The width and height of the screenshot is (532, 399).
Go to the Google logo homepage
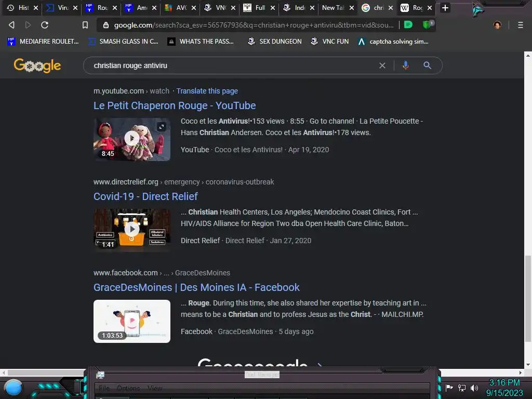pyautogui.click(x=37, y=65)
